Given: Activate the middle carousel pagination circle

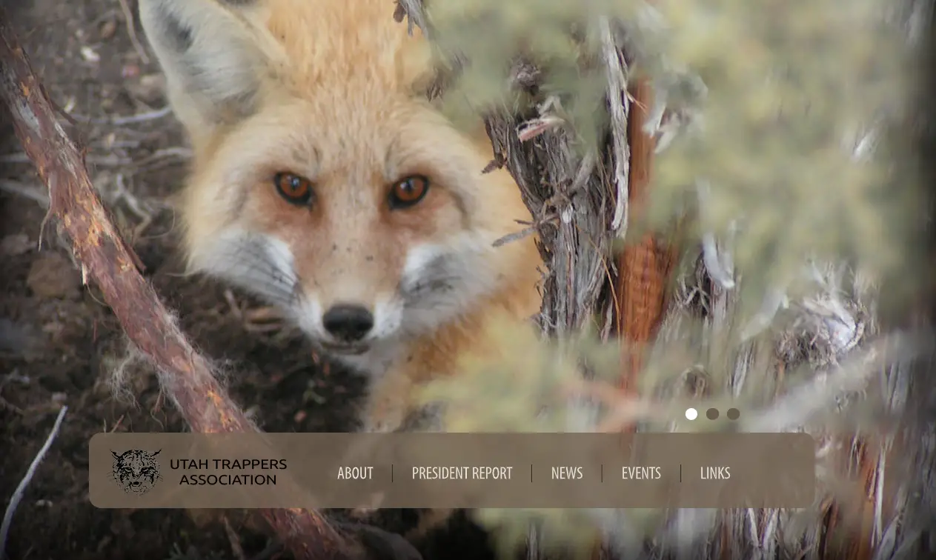Looking at the screenshot, I should click(x=712, y=414).
